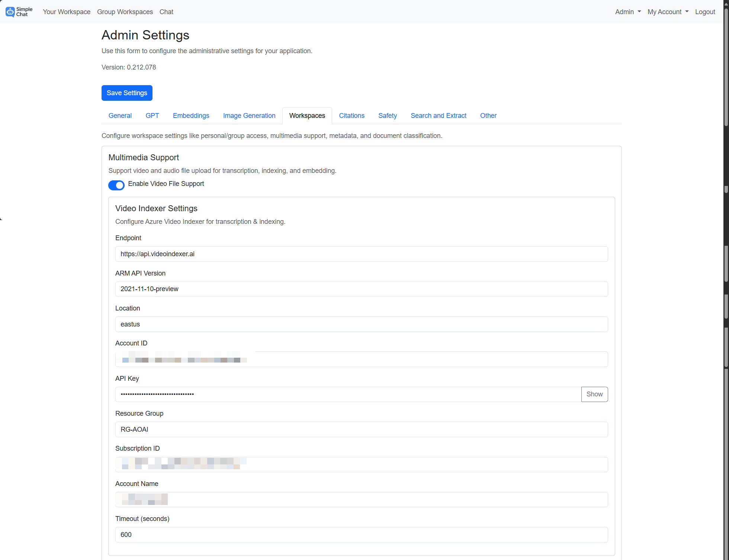Select the Citations tab
The image size is (729, 560).
351,116
